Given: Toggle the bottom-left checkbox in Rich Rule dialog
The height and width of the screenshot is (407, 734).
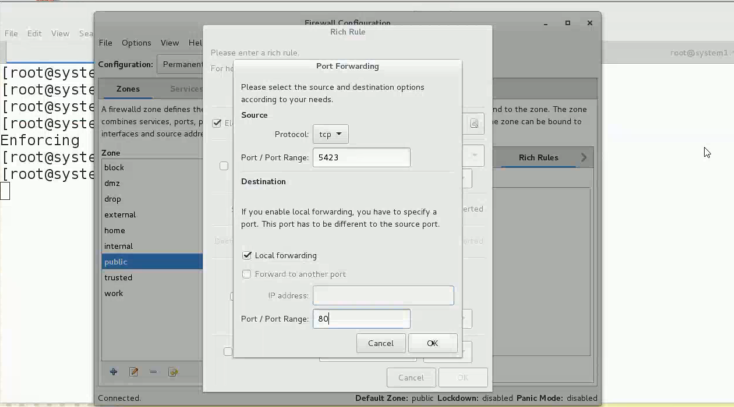Looking at the screenshot, I should (228, 351).
